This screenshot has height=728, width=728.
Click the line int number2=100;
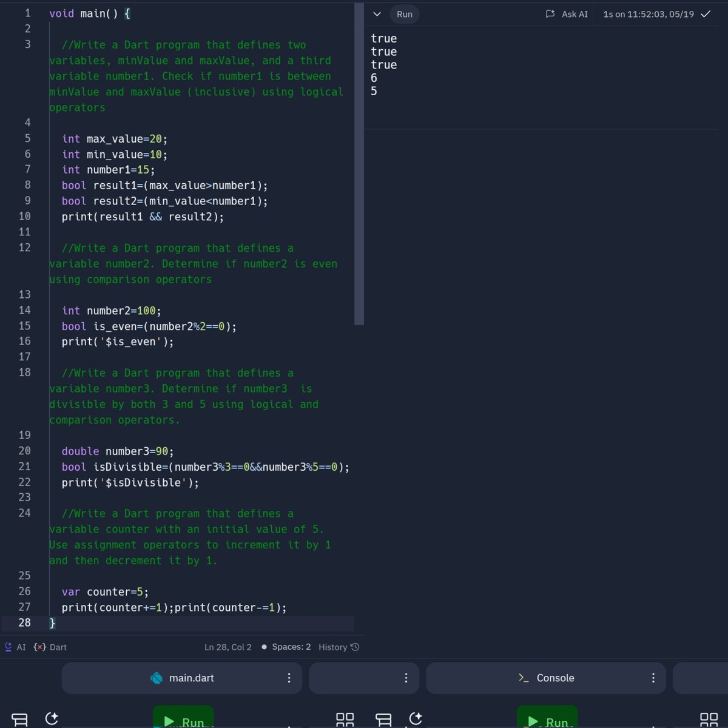[112, 311]
